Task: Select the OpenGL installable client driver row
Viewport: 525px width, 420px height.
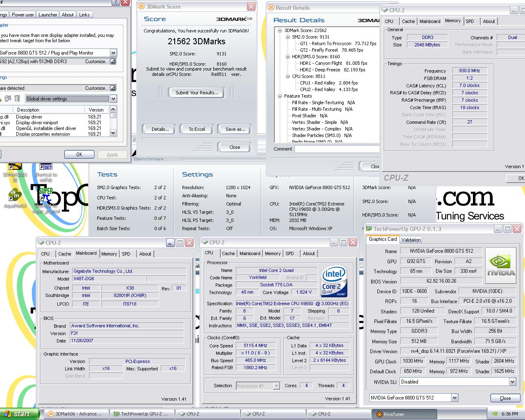Action: (55, 128)
